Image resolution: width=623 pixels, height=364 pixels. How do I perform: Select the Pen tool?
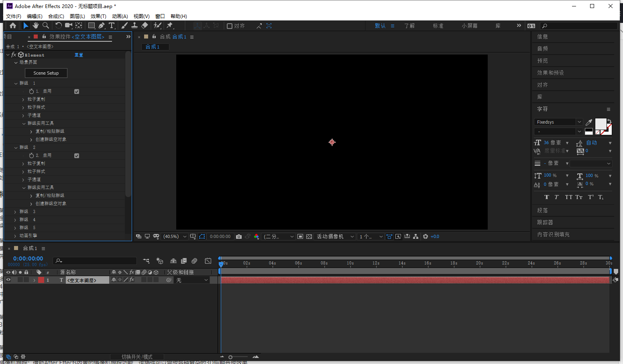click(x=102, y=26)
